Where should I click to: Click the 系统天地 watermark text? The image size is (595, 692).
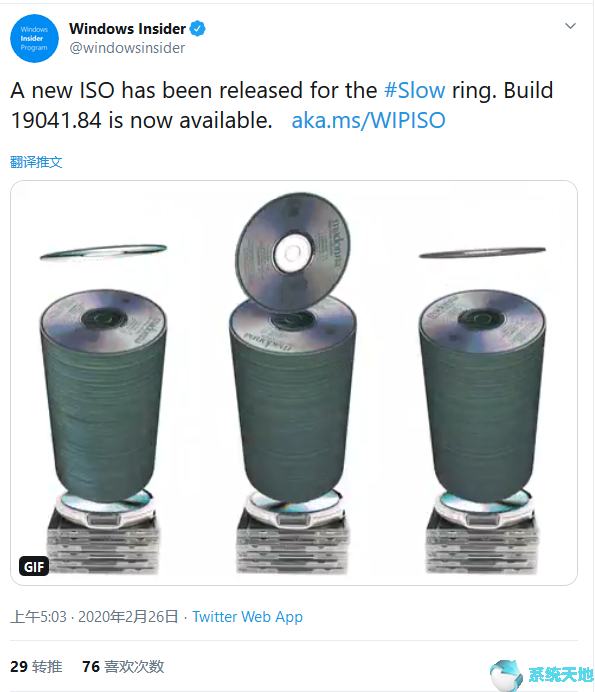561,675
